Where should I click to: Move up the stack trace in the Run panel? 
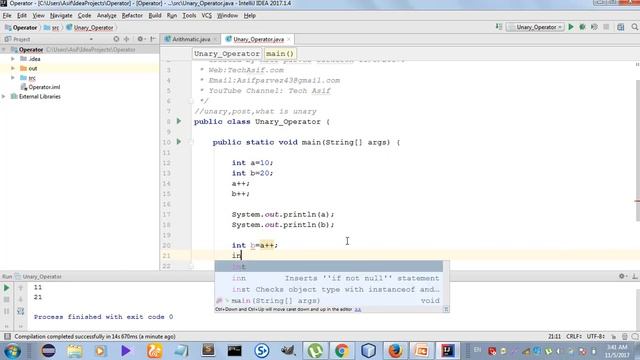(x=20, y=288)
